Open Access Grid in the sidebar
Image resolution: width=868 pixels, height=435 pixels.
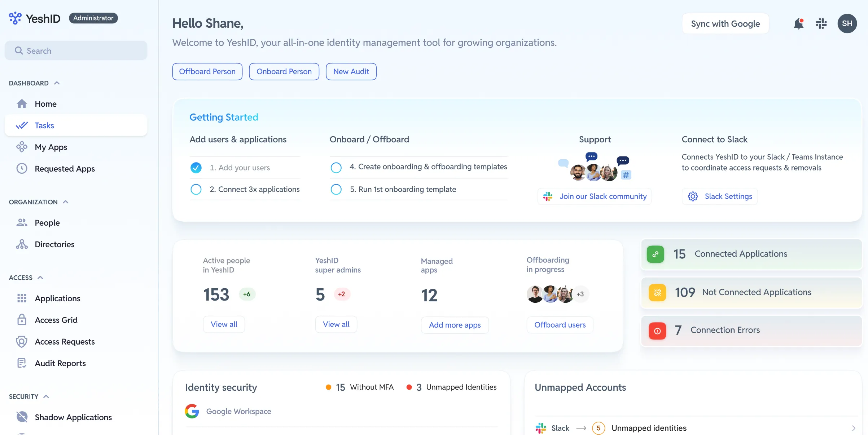tap(56, 320)
